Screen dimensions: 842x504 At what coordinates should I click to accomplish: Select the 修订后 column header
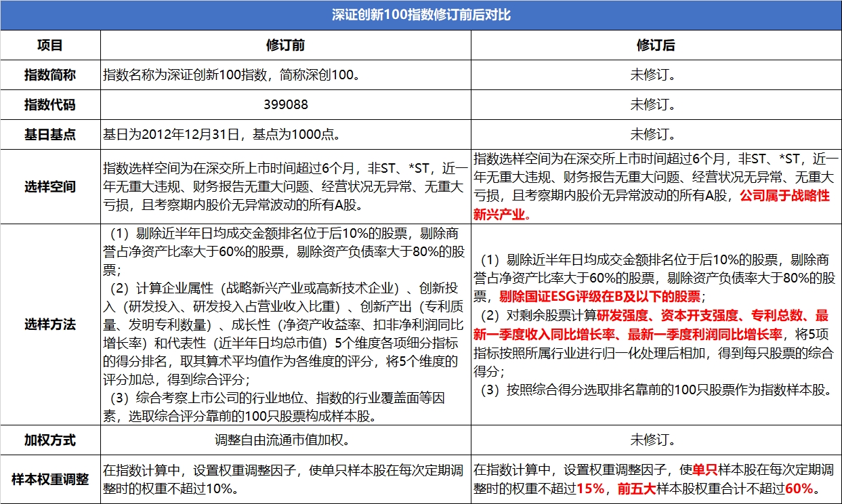(656, 45)
